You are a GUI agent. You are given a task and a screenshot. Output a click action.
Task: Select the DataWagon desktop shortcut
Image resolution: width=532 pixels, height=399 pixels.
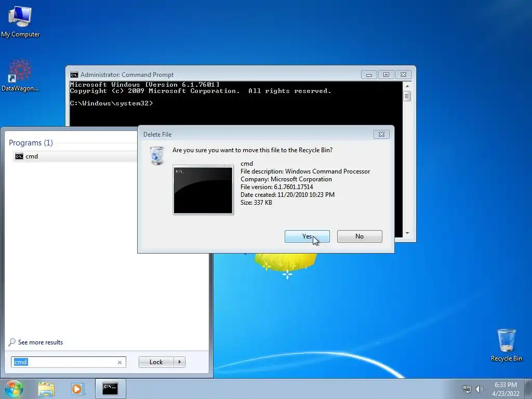coord(20,75)
